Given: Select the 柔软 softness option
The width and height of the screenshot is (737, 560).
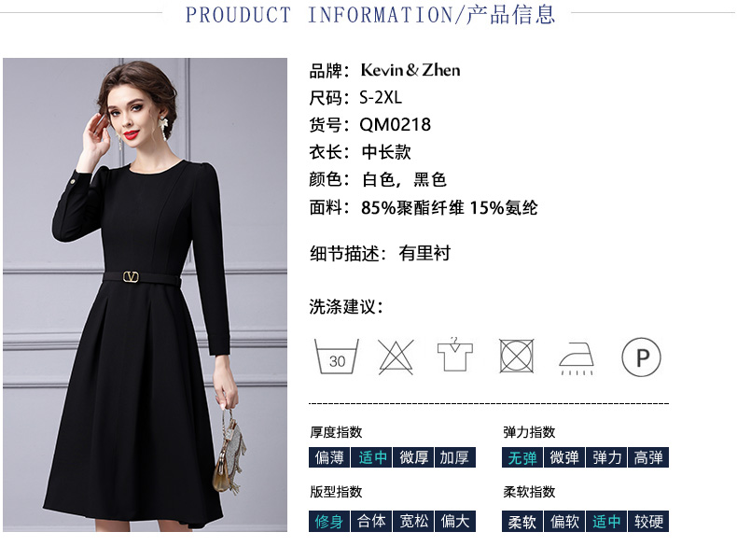Looking at the screenshot, I should [522, 521].
